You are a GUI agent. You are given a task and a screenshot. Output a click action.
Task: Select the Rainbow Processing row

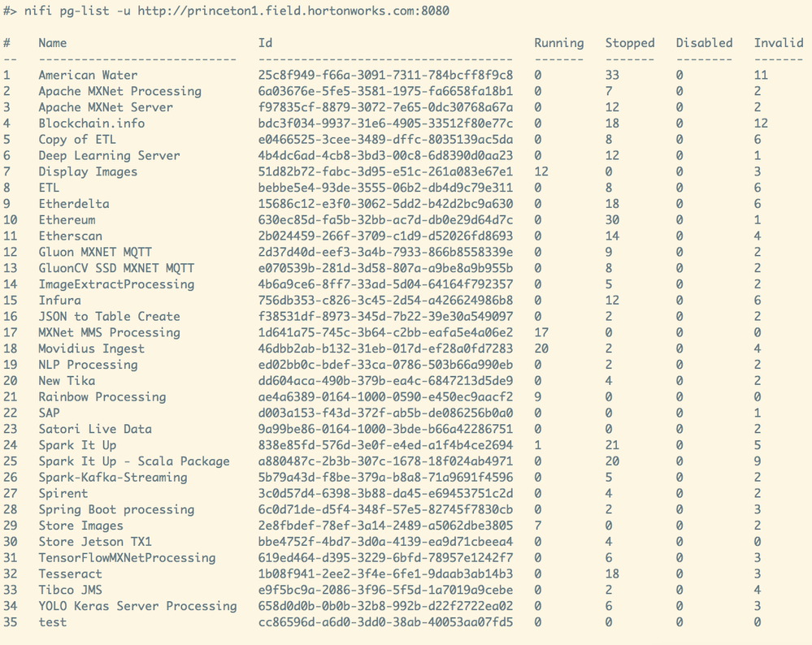coord(102,396)
